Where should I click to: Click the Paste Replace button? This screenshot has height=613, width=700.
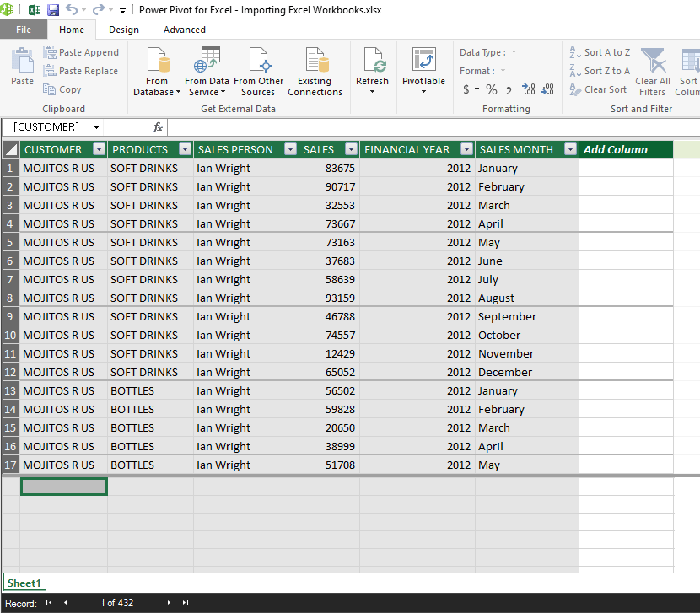point(80,71)
